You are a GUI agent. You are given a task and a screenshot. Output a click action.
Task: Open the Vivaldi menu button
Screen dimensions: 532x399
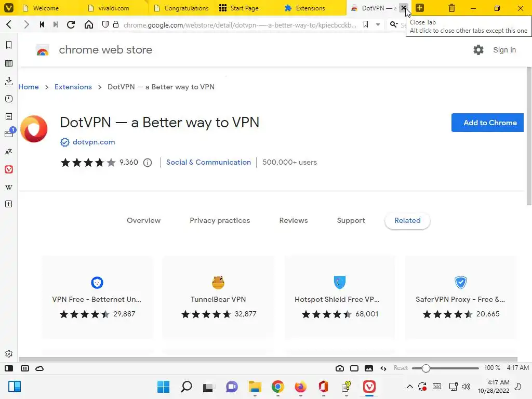click(x=8, y=7)
